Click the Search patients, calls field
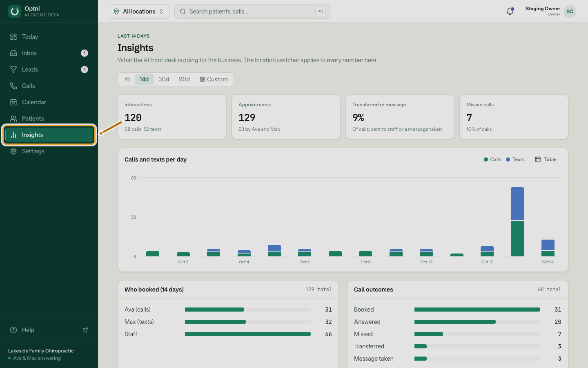 click(x=252, y=11)
